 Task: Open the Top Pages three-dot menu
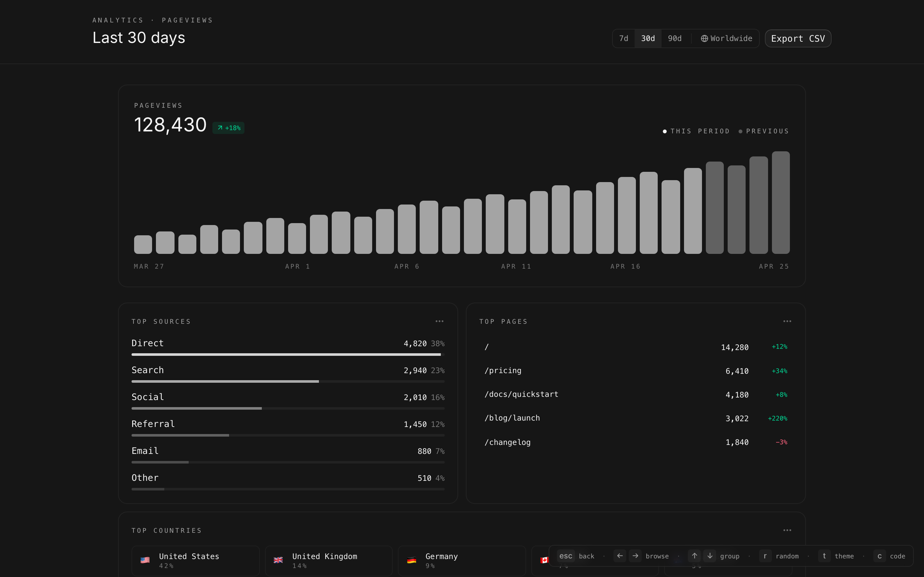pos(787,321)
